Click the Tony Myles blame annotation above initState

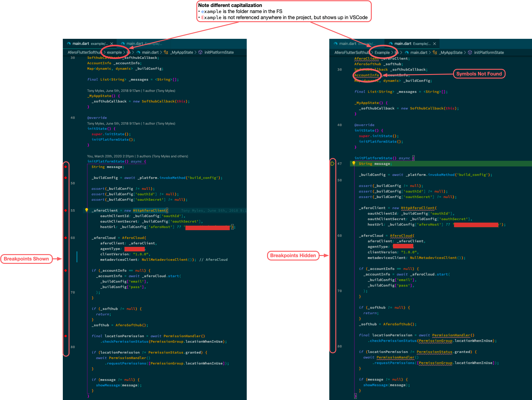tap(130, 123)
